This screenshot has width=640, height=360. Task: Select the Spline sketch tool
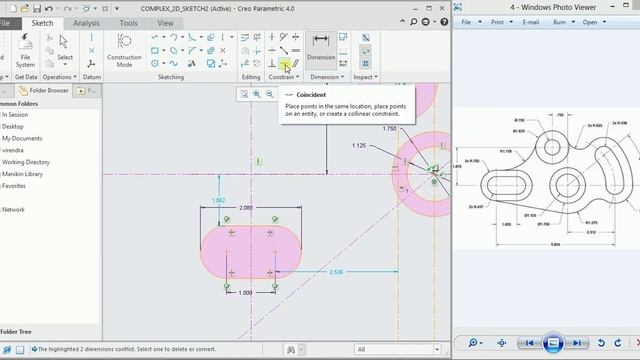173,64
